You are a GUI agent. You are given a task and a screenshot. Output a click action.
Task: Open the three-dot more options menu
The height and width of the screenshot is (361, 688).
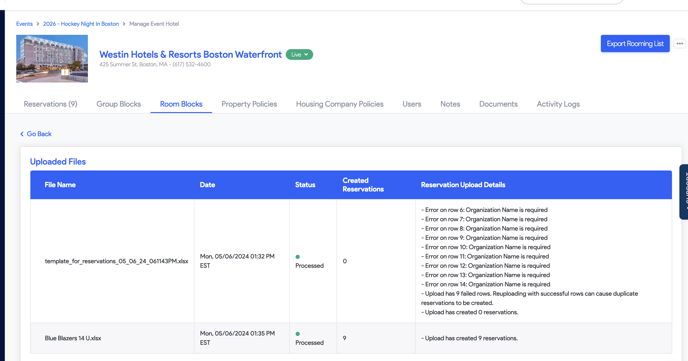[x=680, y=43]
